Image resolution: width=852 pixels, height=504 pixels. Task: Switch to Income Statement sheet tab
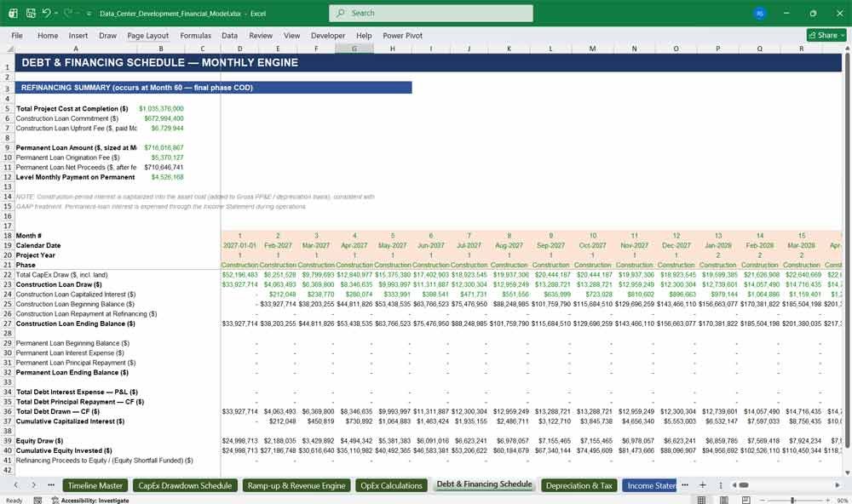click(x=650, y=485)
